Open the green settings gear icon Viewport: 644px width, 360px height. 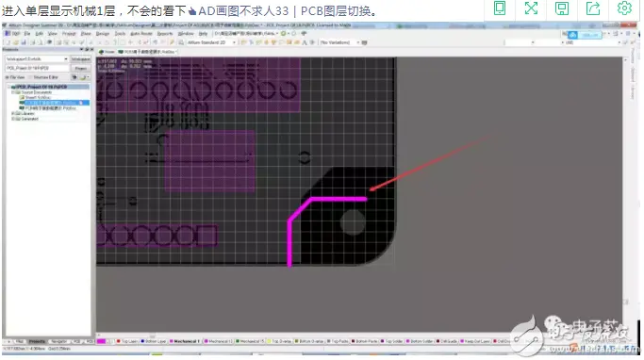pyautogui.click(x=624, y=8)
